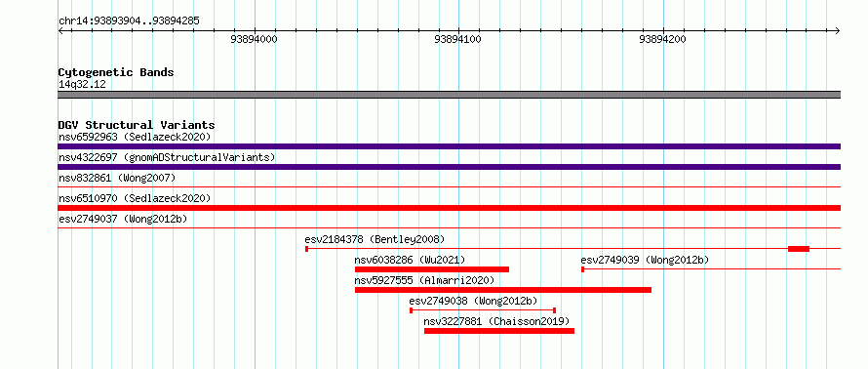This screenshot has height=369, width=868.
Task: Click the purple nsv6592963 variant bar
Action: [x=449, y=146]
